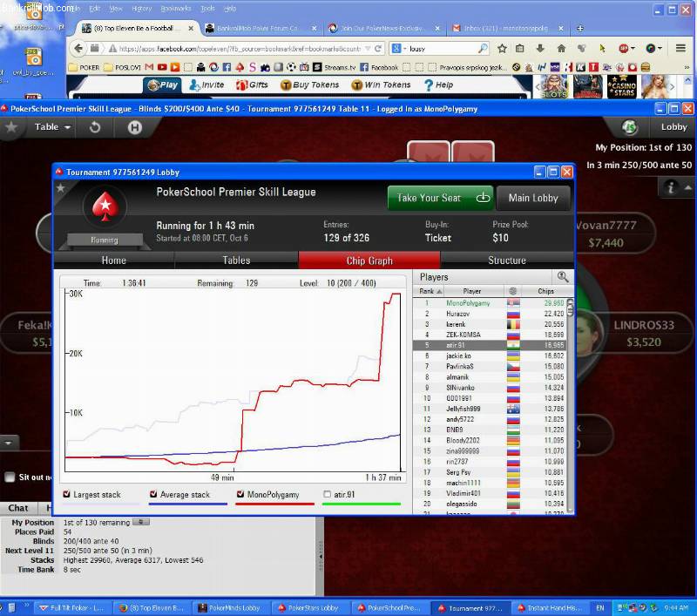Favorite the tournament with the lobby star icon
697x616 pixels.
pyautogui.click(x=60, y=188)
